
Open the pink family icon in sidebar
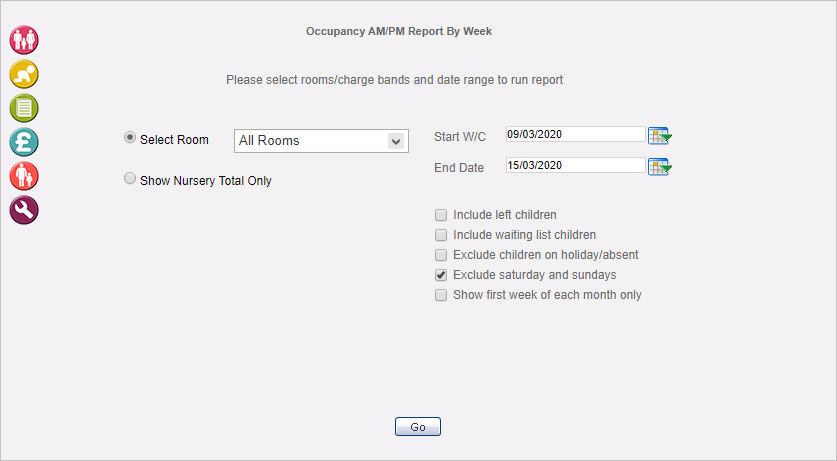(24, 40)
